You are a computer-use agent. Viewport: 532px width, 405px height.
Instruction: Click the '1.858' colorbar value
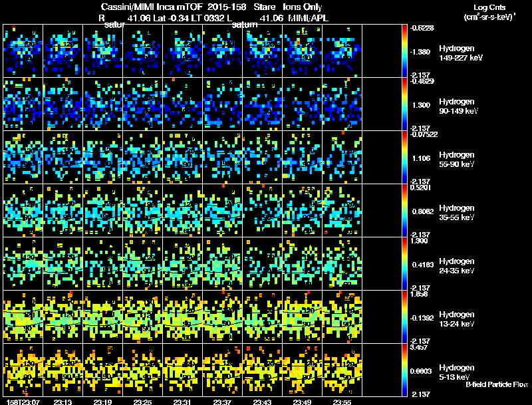coord(420,294)
